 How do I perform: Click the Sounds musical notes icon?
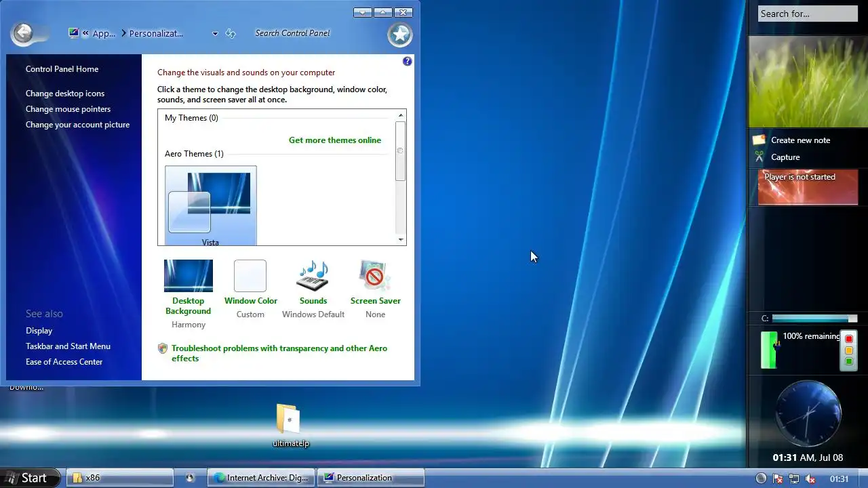pos(313,276)
